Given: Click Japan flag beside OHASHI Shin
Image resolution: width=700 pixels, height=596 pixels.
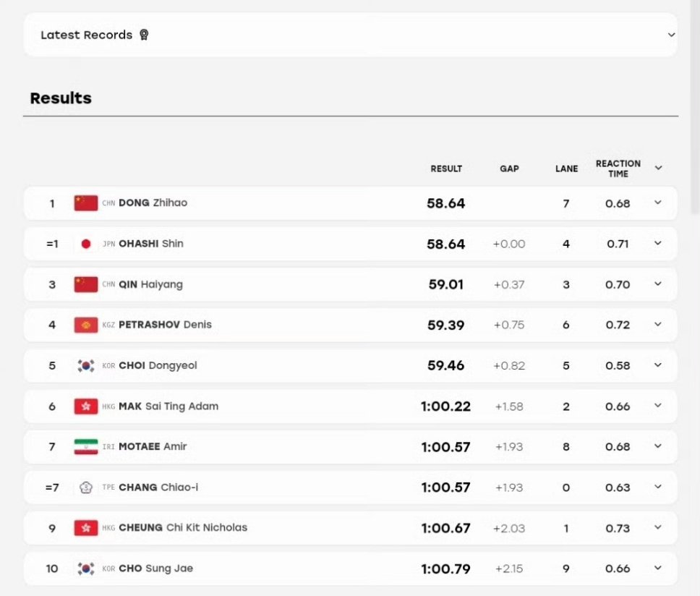Looking at the screenshot, I should pyautogui.click(x=86, y=244).
